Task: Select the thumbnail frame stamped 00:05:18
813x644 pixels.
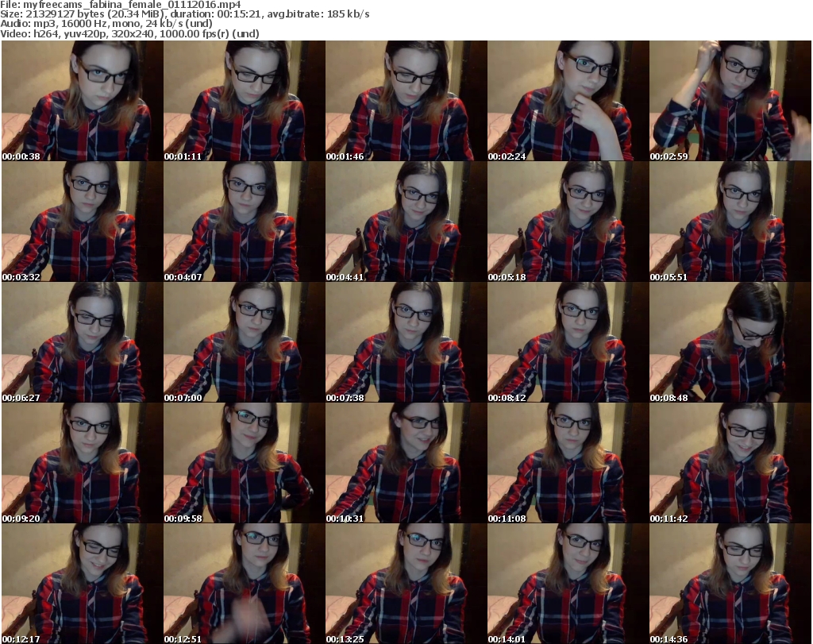Action: tap(568, 222)
